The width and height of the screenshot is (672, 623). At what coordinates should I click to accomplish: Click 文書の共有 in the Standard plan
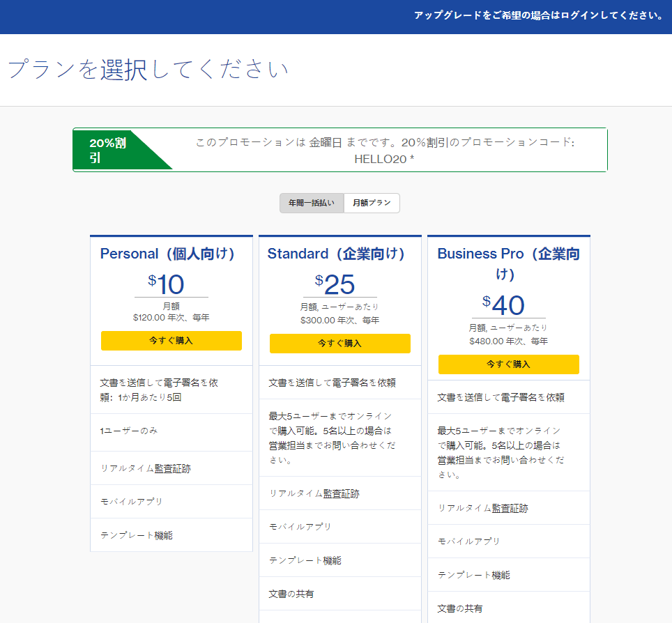tap(291, 594)
